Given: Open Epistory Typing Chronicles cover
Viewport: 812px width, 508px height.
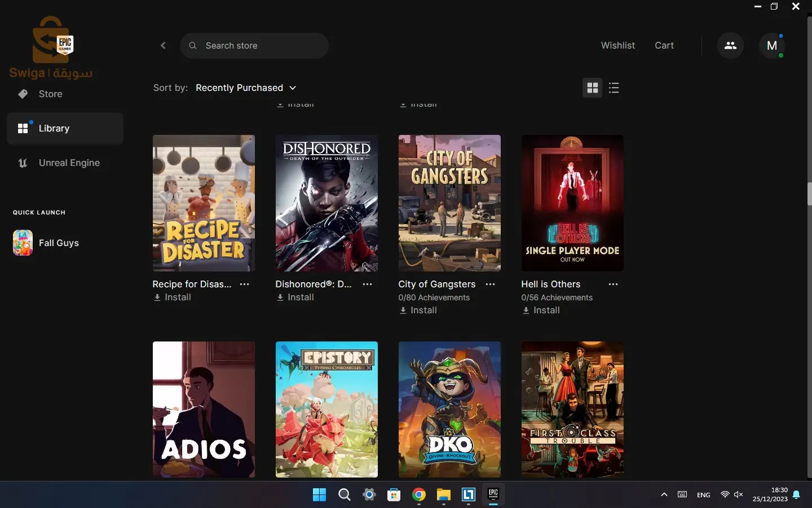Looking at the screenshot, I should pos(326,409).
